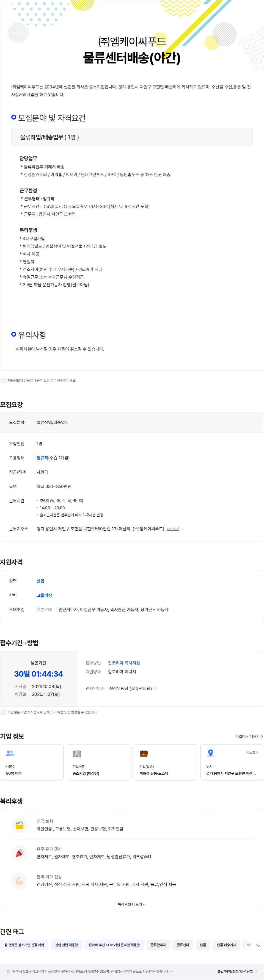
Task: Click the 2026.10.08(목) start date
Action: tap(46, 687)
